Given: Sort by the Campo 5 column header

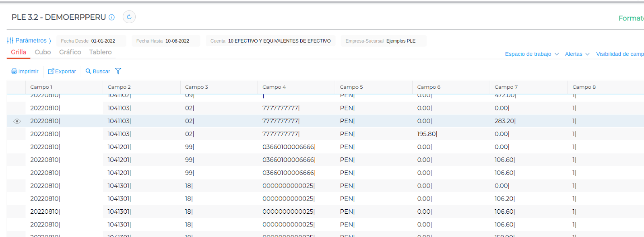Looking at the screenshot, I should [374, 87].
